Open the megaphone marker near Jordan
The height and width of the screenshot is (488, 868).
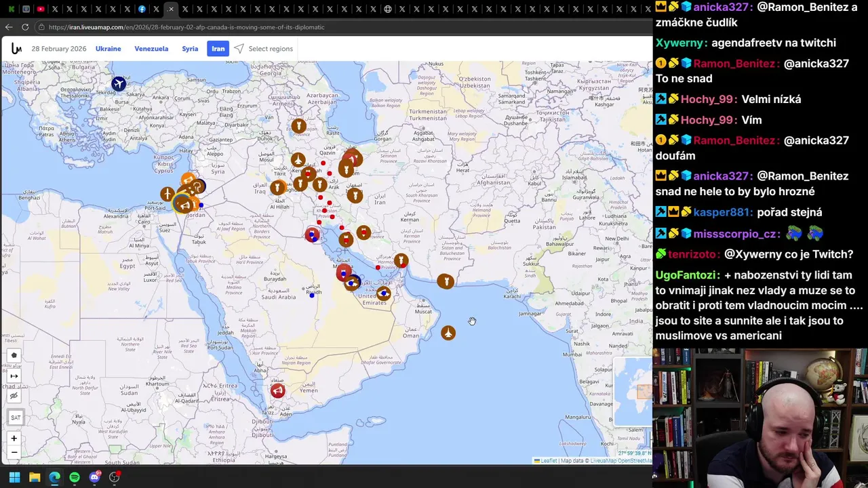click(184, 205)
